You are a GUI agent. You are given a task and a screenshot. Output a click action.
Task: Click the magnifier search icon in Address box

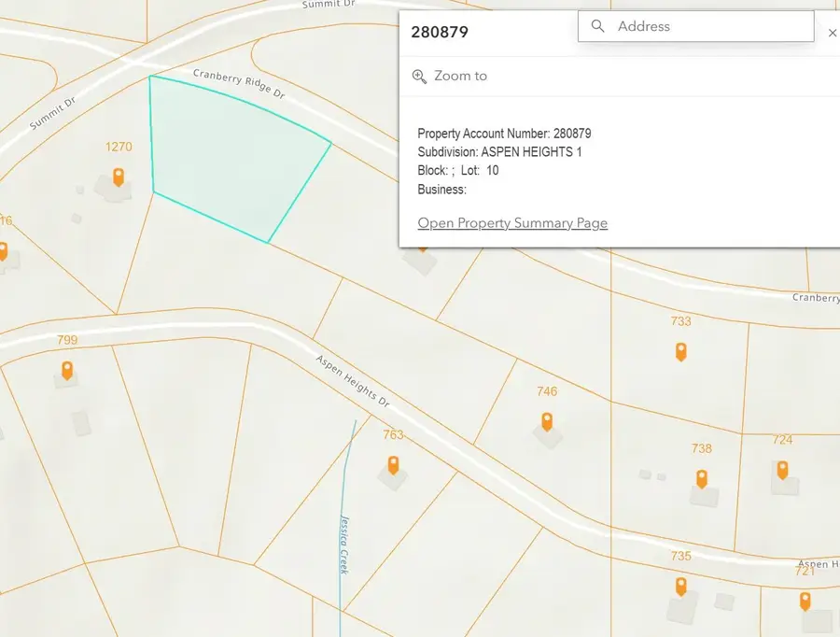pyautogui.click(x=598, y=26)
